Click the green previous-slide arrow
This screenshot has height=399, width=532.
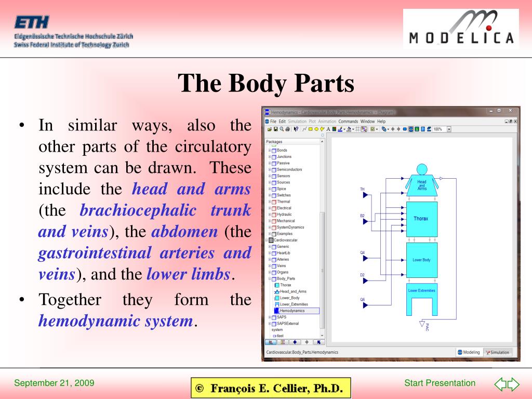pyautogui.click(x=500, y=384)
